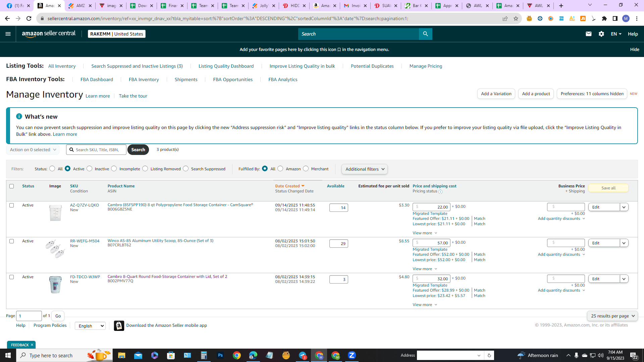Click the info icon next to Pricing status

click(440, 192)
